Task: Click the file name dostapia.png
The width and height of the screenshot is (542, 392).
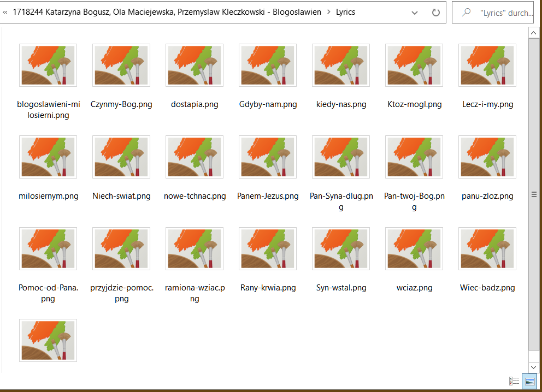Action: click(195, 104)
